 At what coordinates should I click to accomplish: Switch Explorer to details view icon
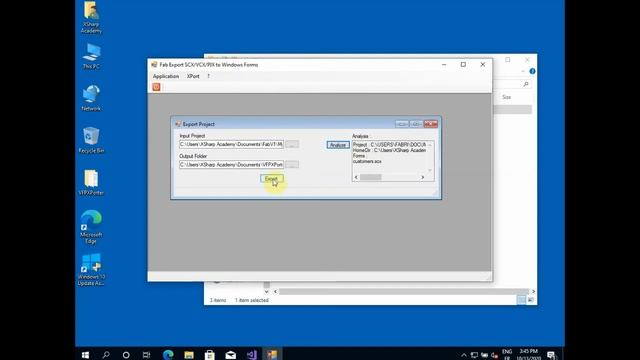click(521, 300)
